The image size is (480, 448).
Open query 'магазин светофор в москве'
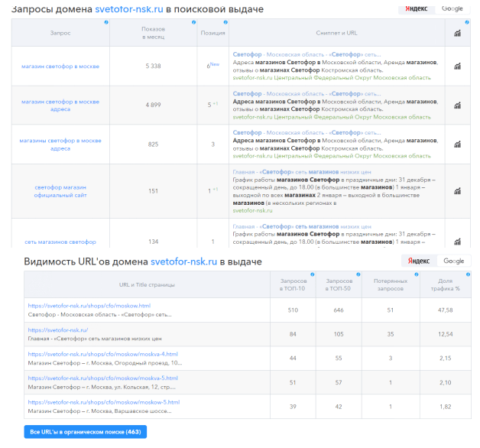point(60,67)
